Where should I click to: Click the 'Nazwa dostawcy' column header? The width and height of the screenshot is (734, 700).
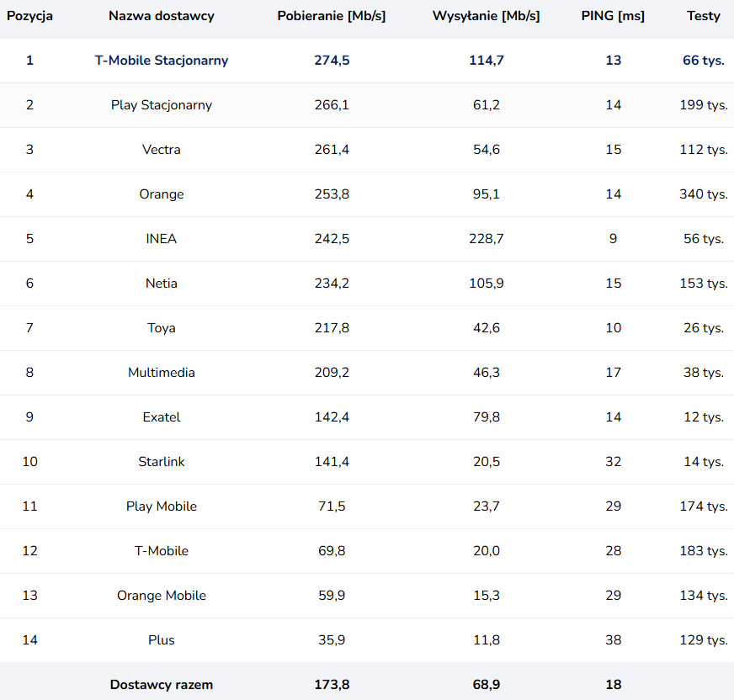(x=162, y=16)
